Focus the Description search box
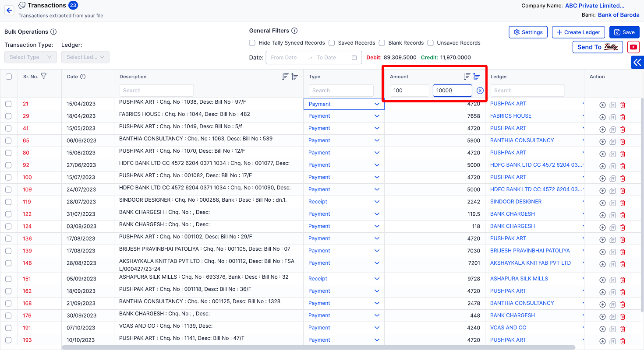The image size is (644, 350). (156, 91)
